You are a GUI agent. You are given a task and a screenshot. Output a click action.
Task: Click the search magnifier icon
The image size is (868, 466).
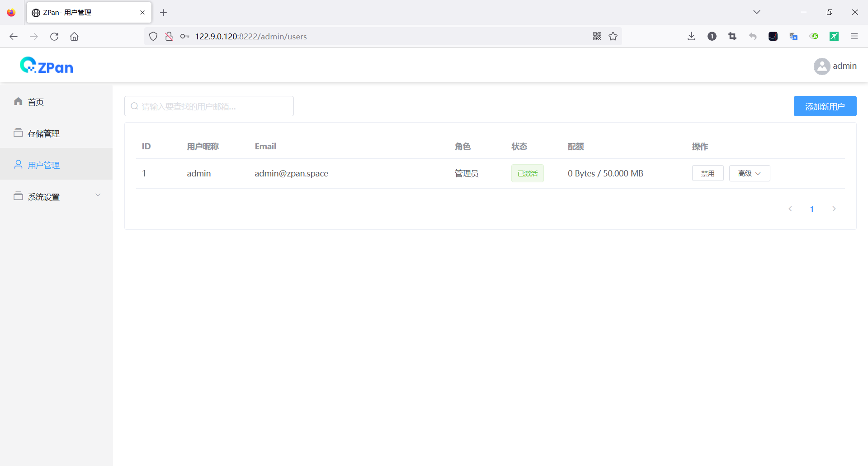134,106
